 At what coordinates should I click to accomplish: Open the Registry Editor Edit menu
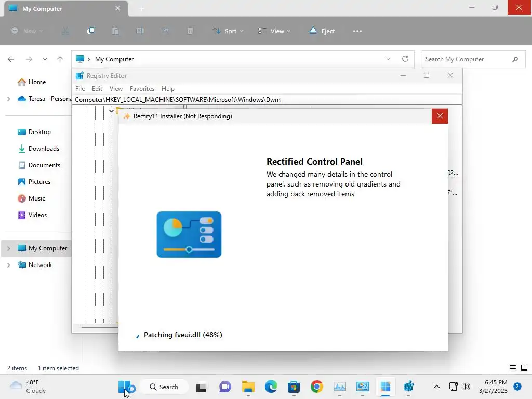point(97,88)
